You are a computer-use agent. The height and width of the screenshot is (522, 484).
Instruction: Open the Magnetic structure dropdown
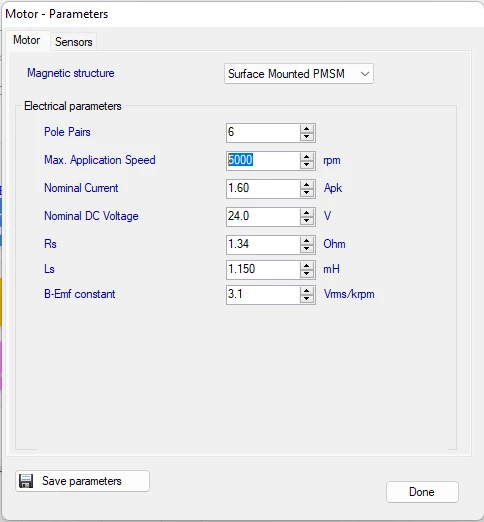pyautogui.click(x=299, y=74)
